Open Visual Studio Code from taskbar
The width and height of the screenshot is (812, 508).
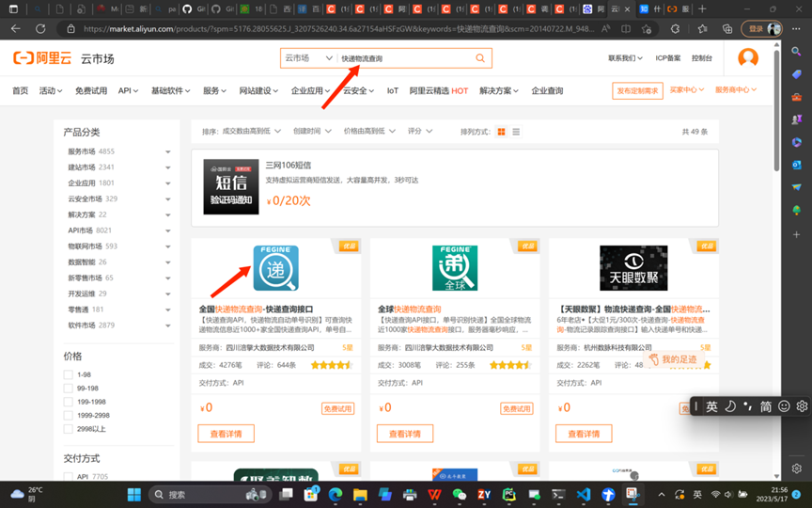584,495
